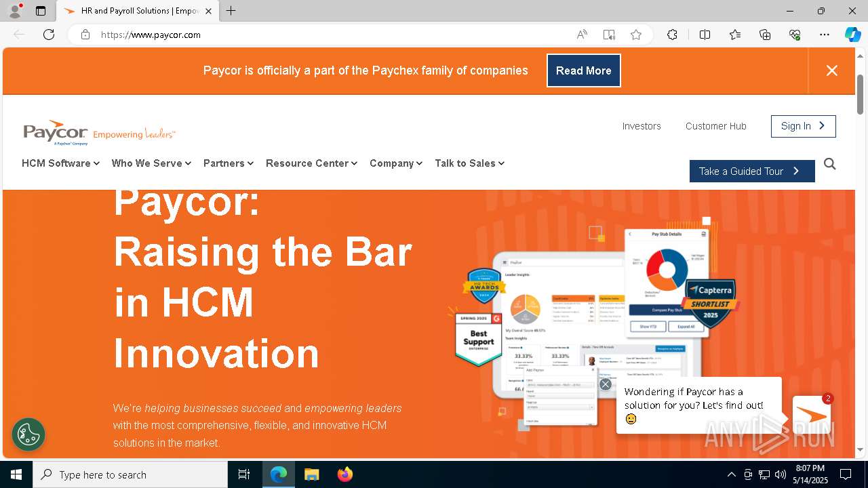
Task: Expand the Resource Center menu
Action: pyautogui.click(x=311, y=163)
